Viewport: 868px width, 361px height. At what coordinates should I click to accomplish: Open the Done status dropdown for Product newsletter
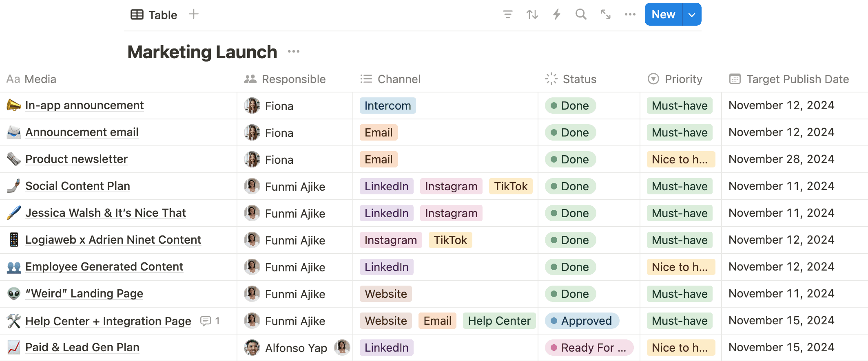coord(570,159)
